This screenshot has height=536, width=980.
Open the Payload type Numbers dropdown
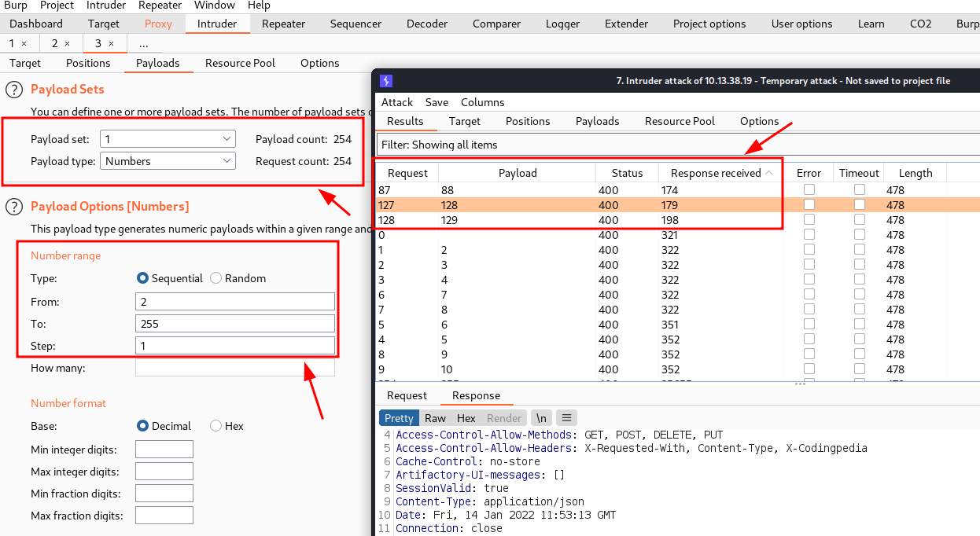coord(168,161)
